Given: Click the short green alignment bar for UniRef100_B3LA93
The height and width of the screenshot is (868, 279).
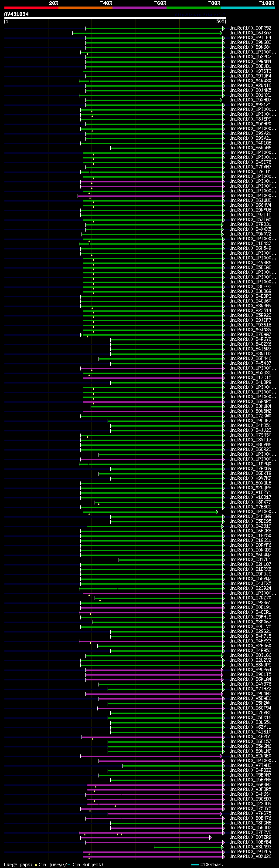Looking at the screenshot, I should click(x=189, y=847).
